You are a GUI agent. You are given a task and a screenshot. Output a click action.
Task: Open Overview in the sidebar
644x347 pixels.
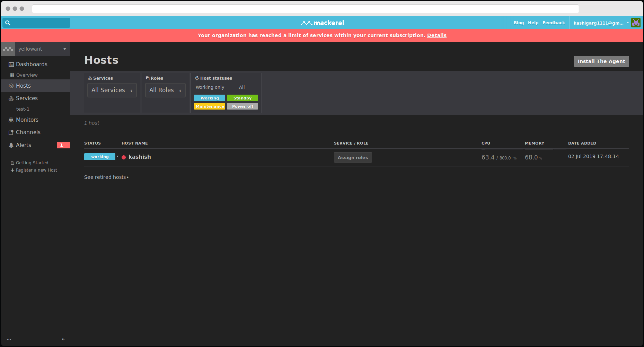27,75
